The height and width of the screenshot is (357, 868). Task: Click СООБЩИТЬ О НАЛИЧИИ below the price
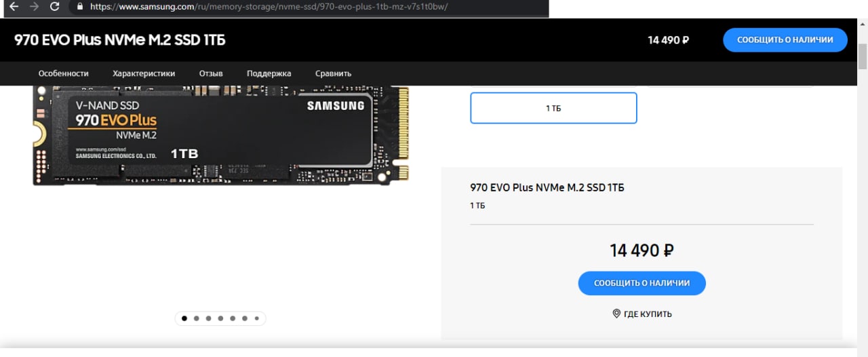click(642, 283)
